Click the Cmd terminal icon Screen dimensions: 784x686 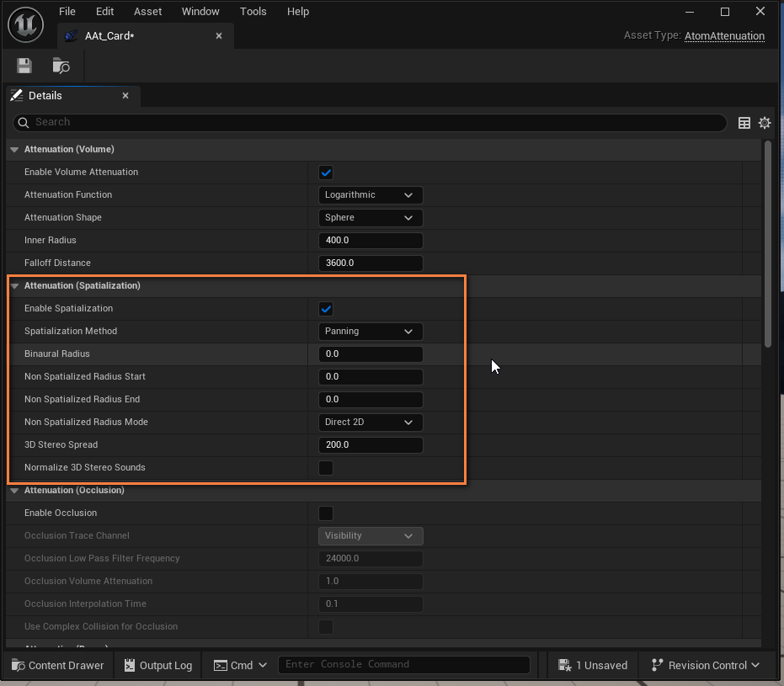(221, 666)
